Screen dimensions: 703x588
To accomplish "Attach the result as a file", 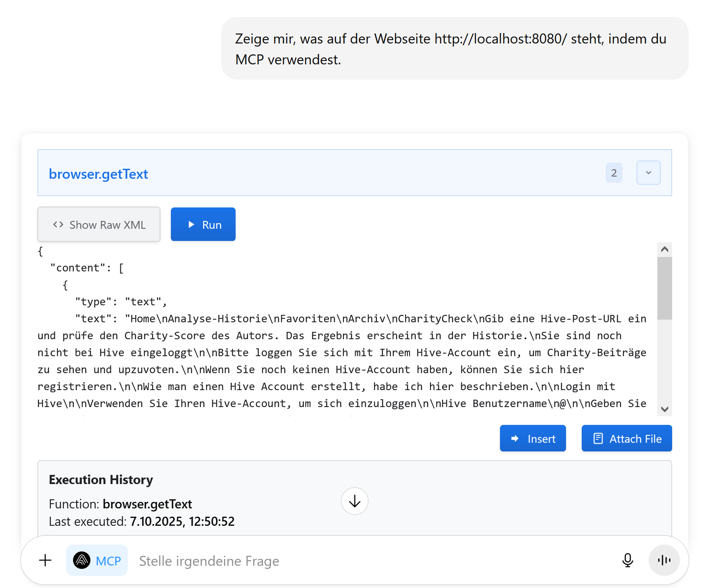I will click(626, 438).
